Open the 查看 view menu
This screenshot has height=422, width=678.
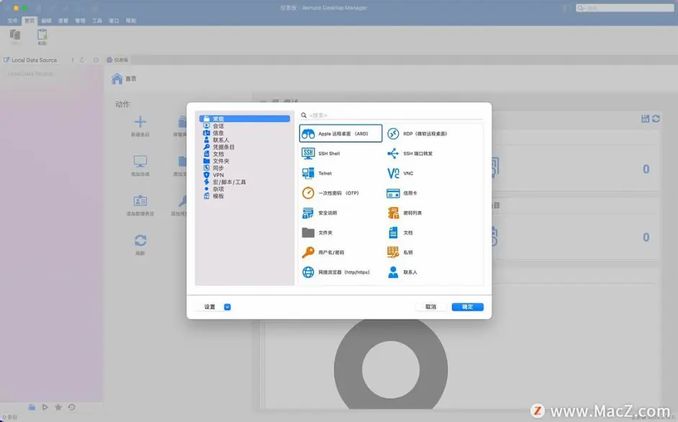click(63, 20)
